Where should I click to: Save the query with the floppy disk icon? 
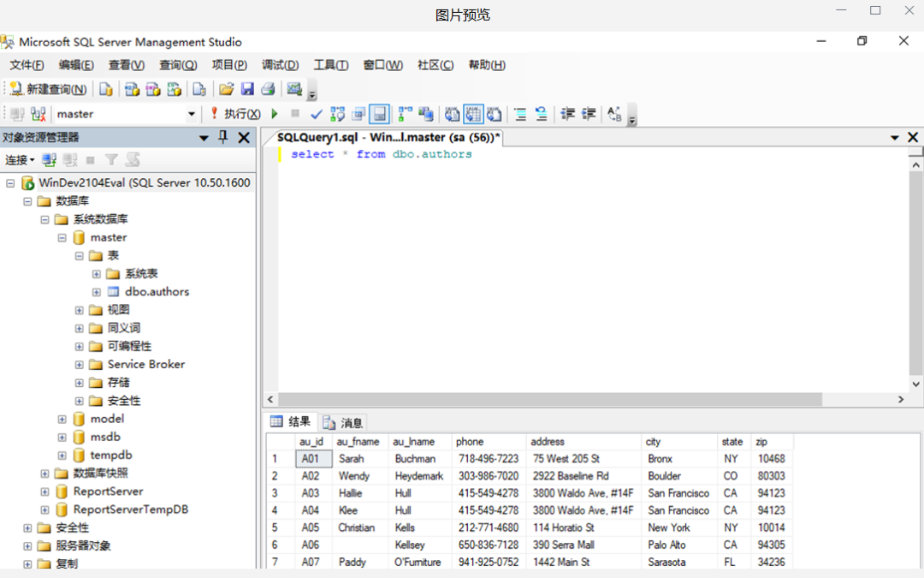coord(247,89)
